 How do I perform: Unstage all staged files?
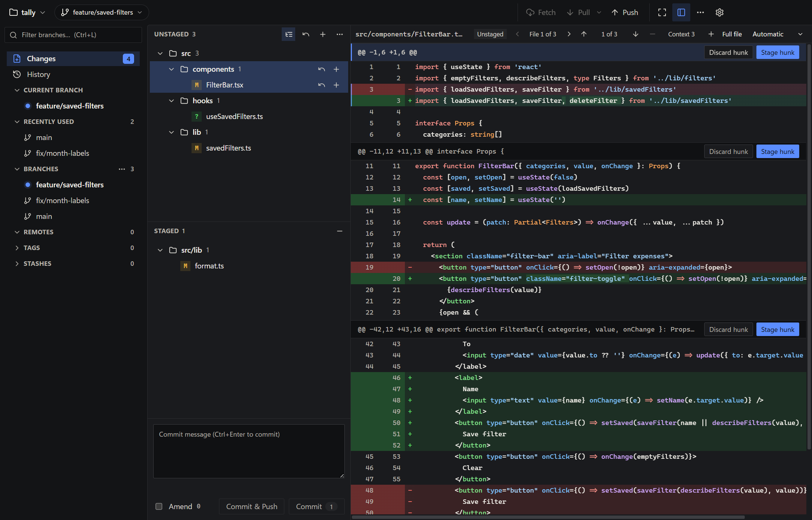click(x=340, y=231)
